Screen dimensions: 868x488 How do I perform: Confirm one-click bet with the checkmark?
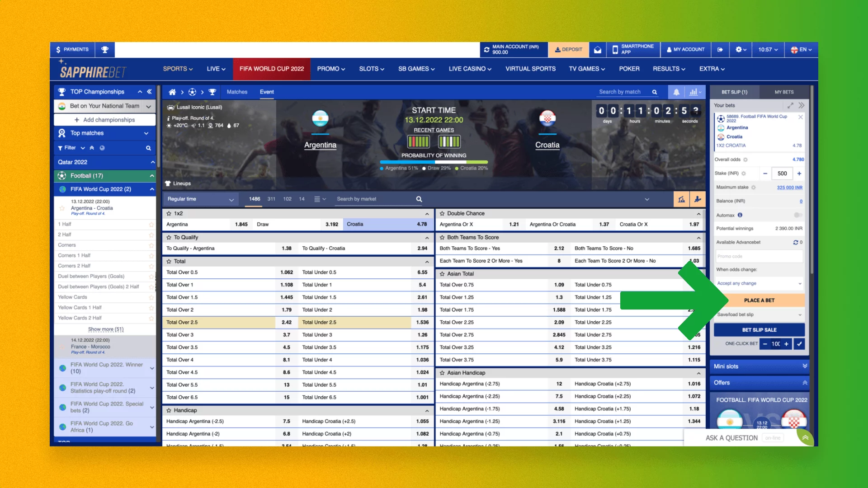[x=799, y=344]
